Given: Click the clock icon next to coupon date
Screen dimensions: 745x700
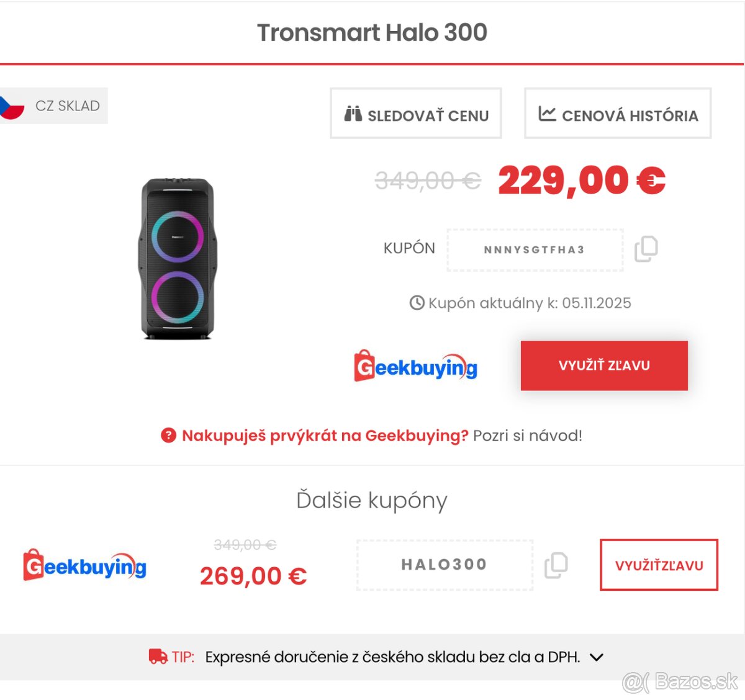Looking at the screenshot, I should pos(417,303).
